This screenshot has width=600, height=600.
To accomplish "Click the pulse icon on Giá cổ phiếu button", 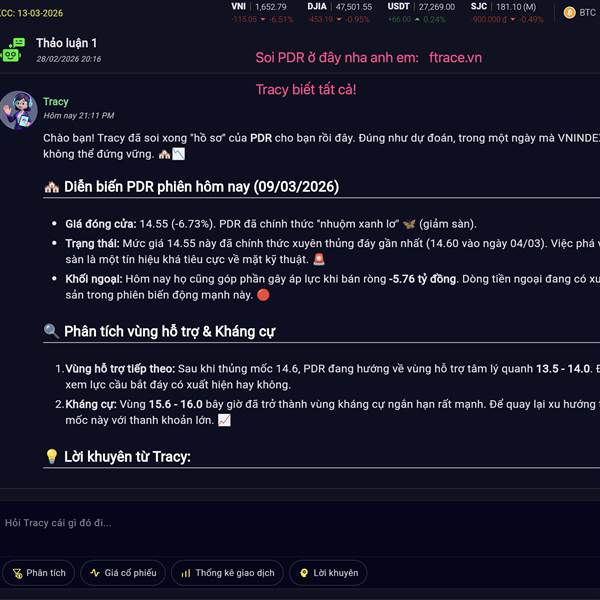I will pyautogui.click(x=95, y=573).
